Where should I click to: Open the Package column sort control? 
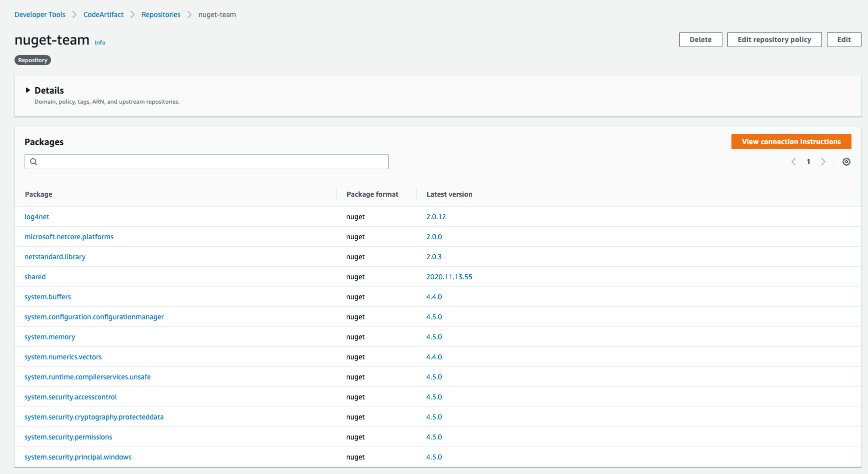coord(39,194)
